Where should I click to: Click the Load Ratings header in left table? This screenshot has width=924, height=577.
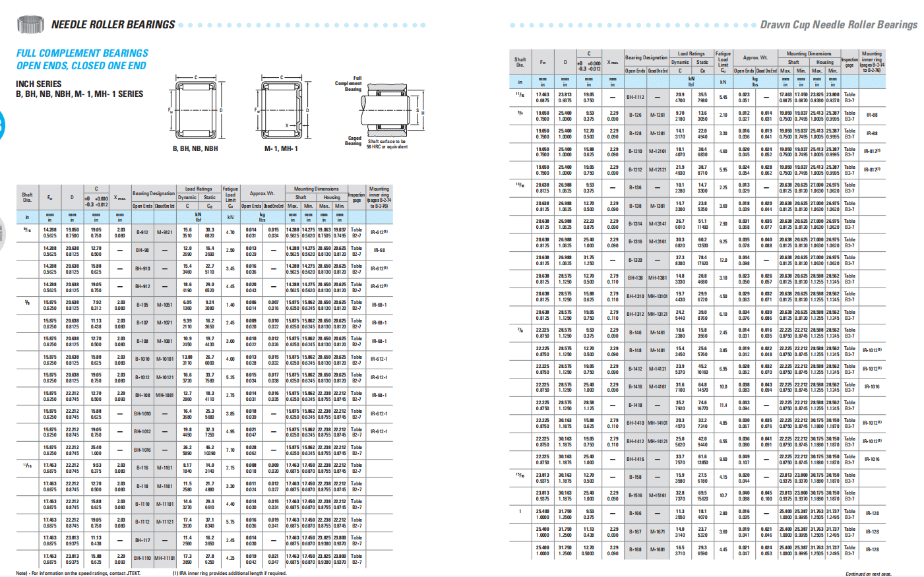click(199, 189)
